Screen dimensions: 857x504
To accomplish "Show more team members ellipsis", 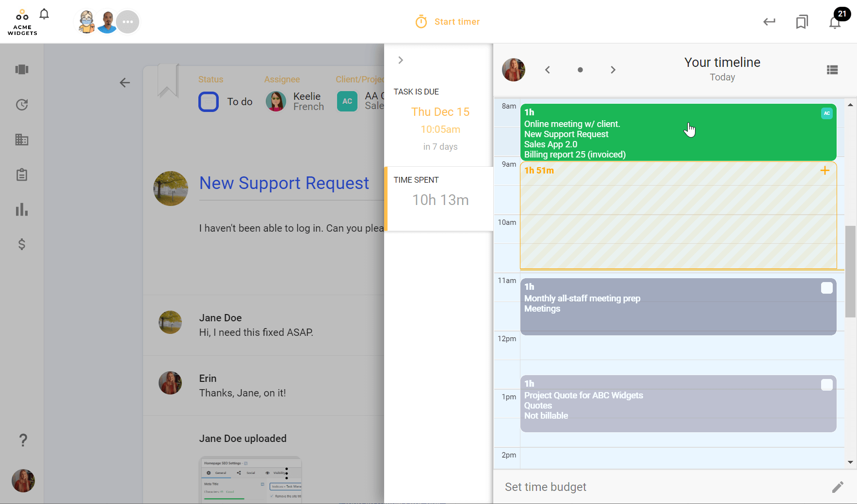I will [128, 22].
